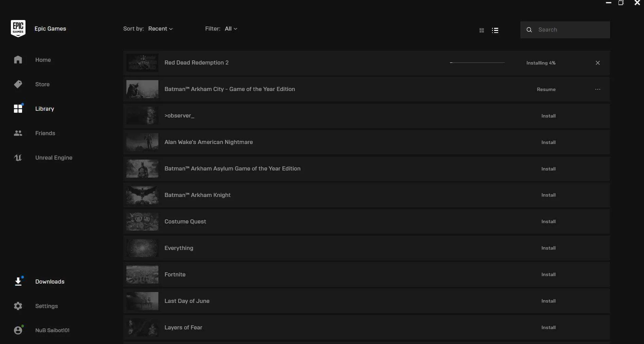Open Friends via the people icon
Viewport: 644px width, 344px height.
[18, 133]
